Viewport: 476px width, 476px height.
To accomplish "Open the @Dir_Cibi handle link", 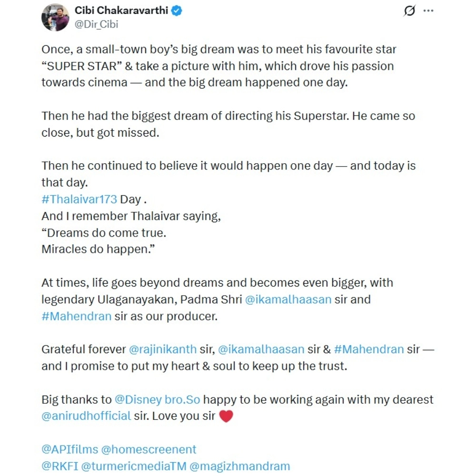I will (97, 23).
